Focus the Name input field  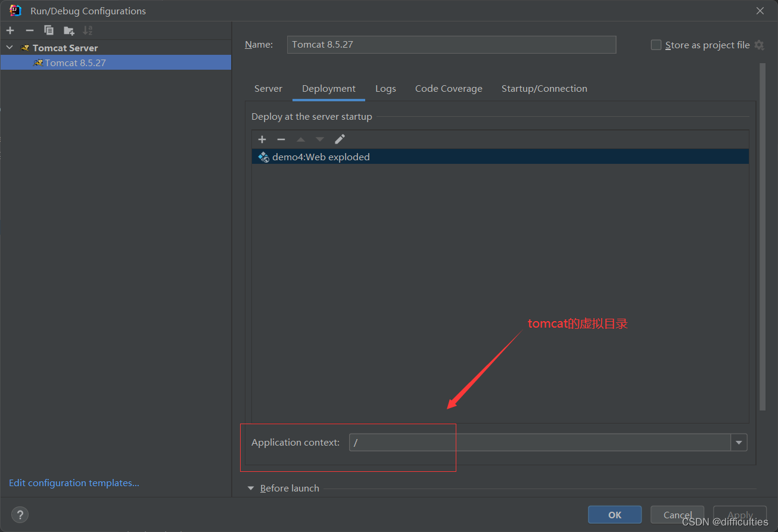click(x=452, y=45)
